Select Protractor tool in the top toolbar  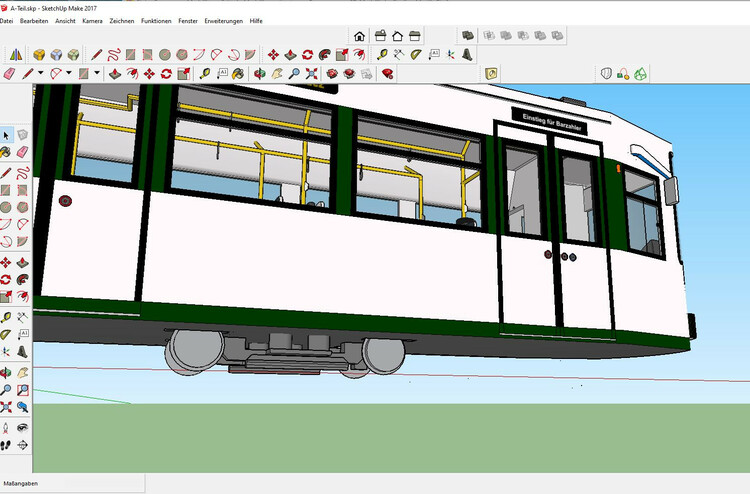(x=416, y=55)
